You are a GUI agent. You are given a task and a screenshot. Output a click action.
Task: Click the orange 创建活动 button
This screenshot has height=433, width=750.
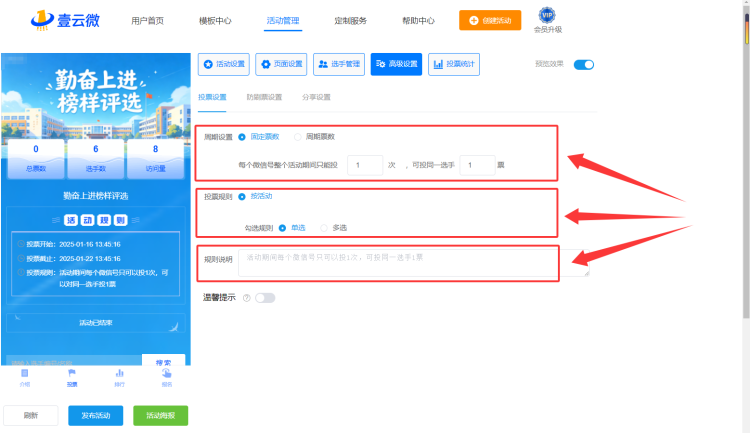point(490,21)
